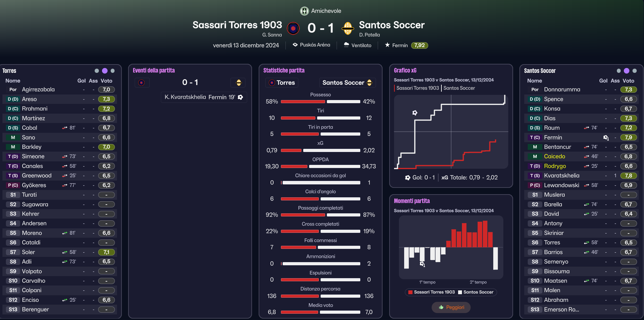The image size is (644, 320).
Task: Click Cabal's substitution arrows icon
Action: click(65, 128)
